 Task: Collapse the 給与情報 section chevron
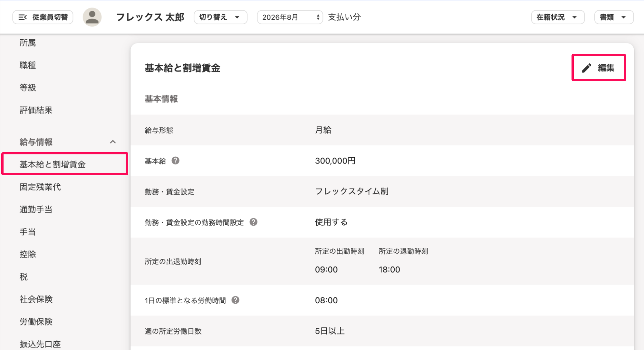tap(113, 142)
